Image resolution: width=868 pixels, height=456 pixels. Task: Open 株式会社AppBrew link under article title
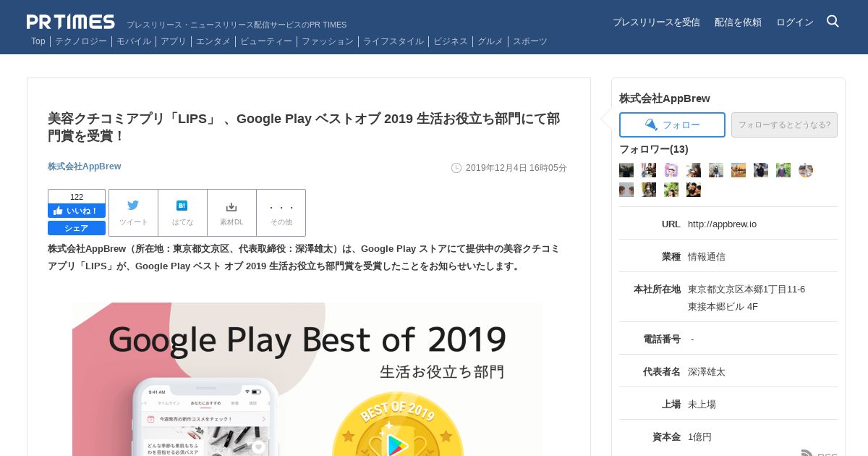(85, 166)
